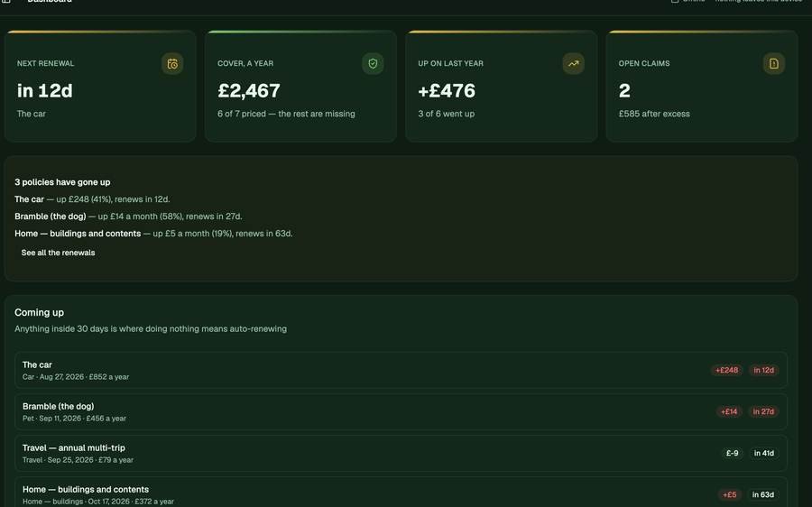812x507 pixels.
Task: Click 'Travel · Sep 25, 2026 · £79 a year' details
Action: point(78,460)
